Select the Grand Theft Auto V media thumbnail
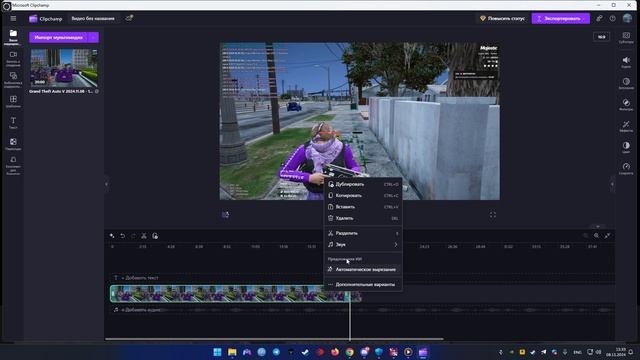The height and width of the screenshot is (360, 640). pos(64,67)
